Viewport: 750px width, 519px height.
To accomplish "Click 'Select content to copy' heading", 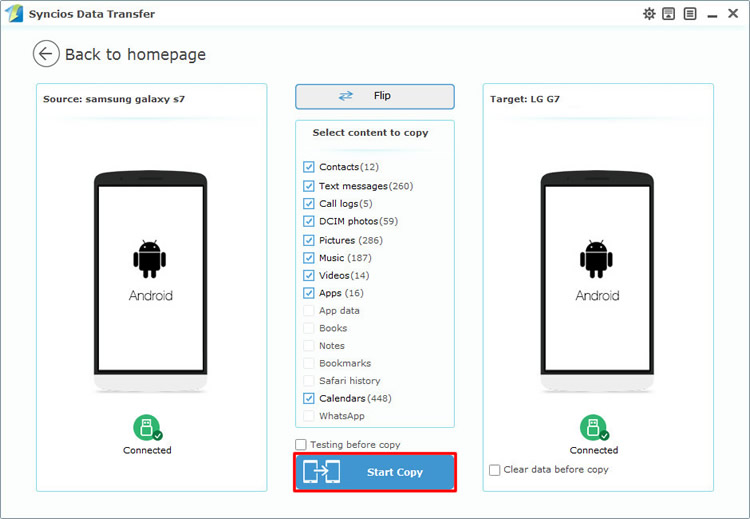I will tap(370, 133).
